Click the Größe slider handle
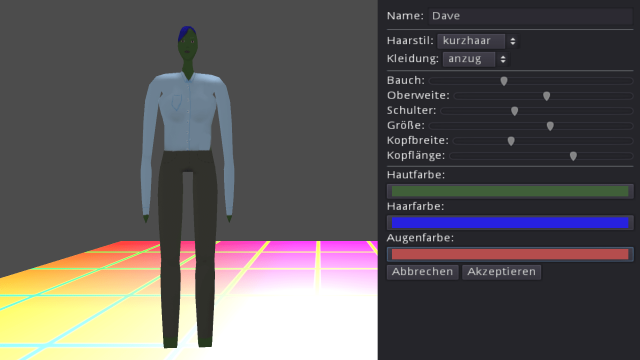The image size is (640, 360). click(550, 126)
